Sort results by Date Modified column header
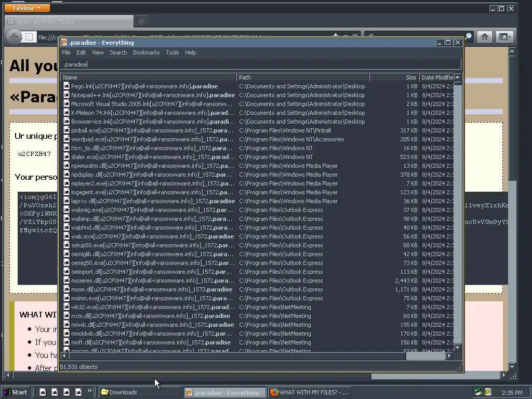 436,77
